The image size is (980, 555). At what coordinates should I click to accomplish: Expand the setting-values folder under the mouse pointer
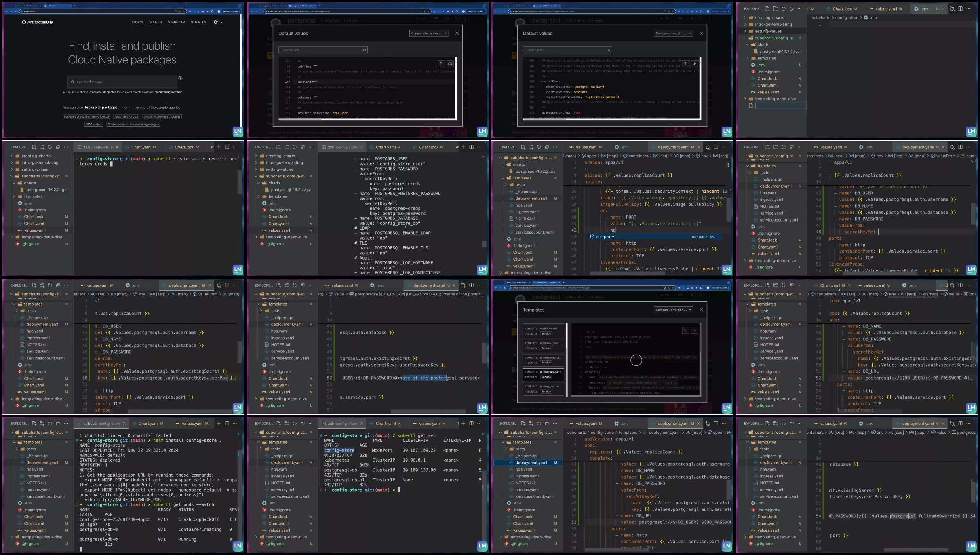(x=768, y=31)
